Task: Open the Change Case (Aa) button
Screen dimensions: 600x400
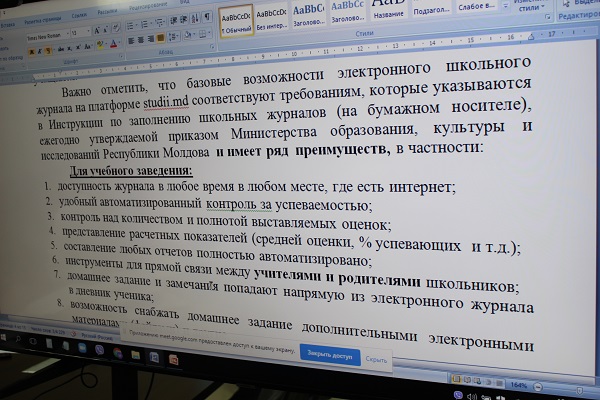Action: pos(88,46)
